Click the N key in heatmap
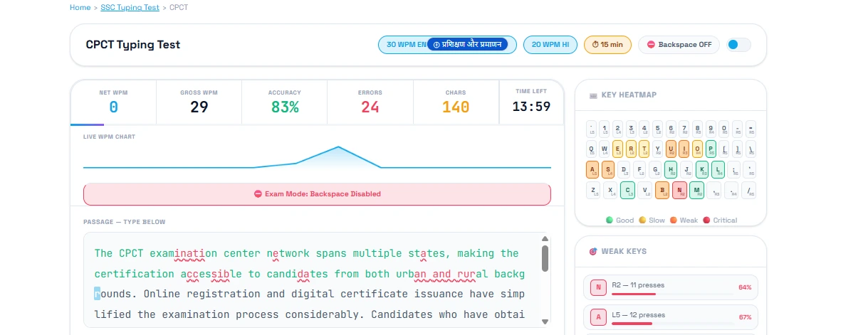 pos(679,190)
